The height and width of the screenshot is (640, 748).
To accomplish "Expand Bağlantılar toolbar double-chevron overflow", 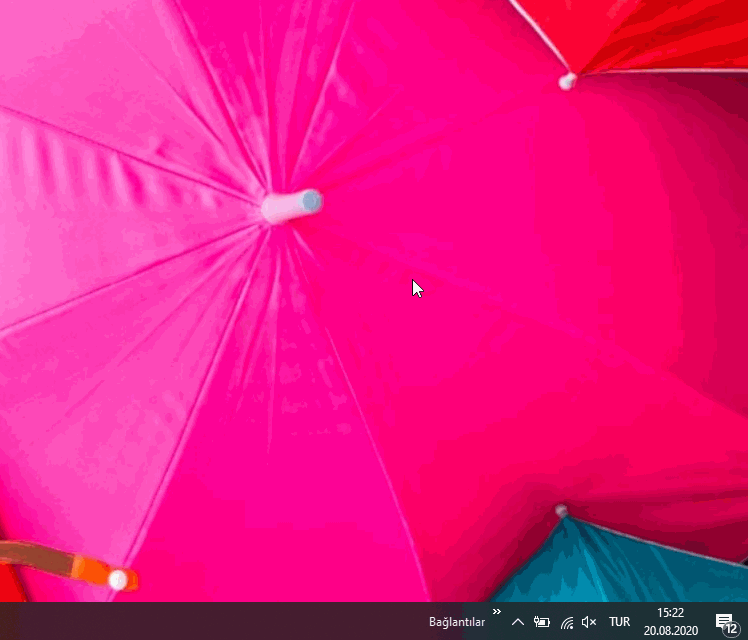I will (497, 611).
